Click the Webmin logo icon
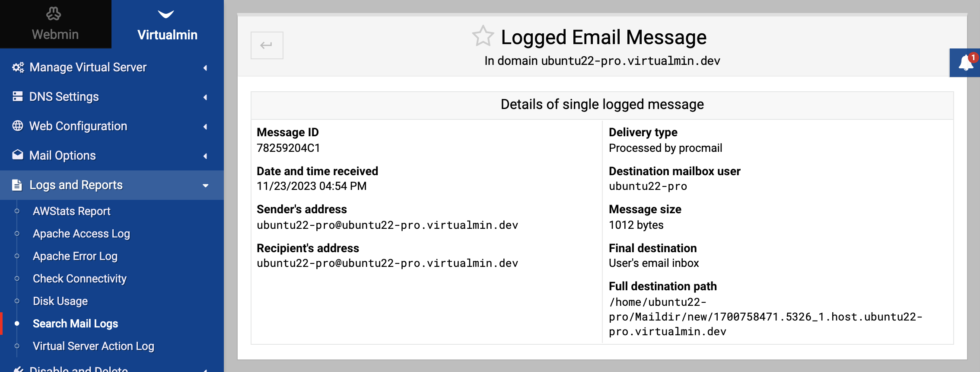 [x=54, y=14]
